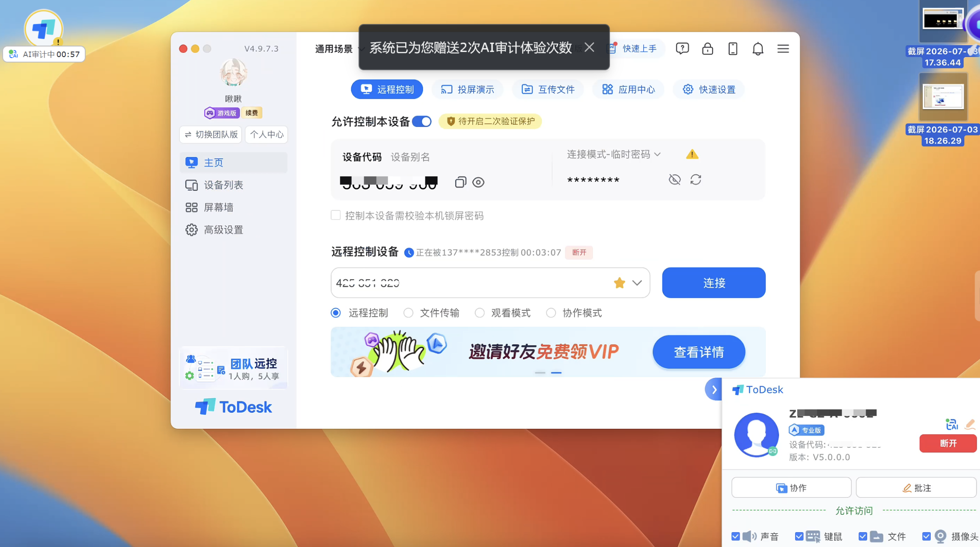The width and height of the screenshot is (980, 547).
Task: Click the 连接 button
Action: [714, 283]
